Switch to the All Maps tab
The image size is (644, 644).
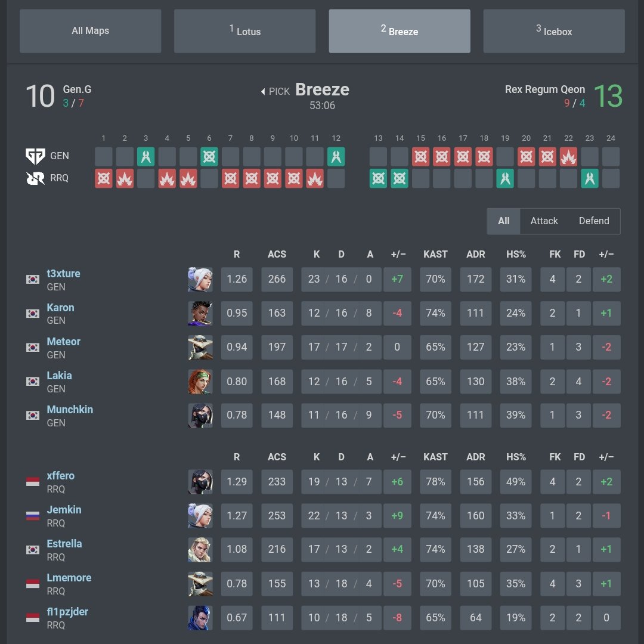91,31
